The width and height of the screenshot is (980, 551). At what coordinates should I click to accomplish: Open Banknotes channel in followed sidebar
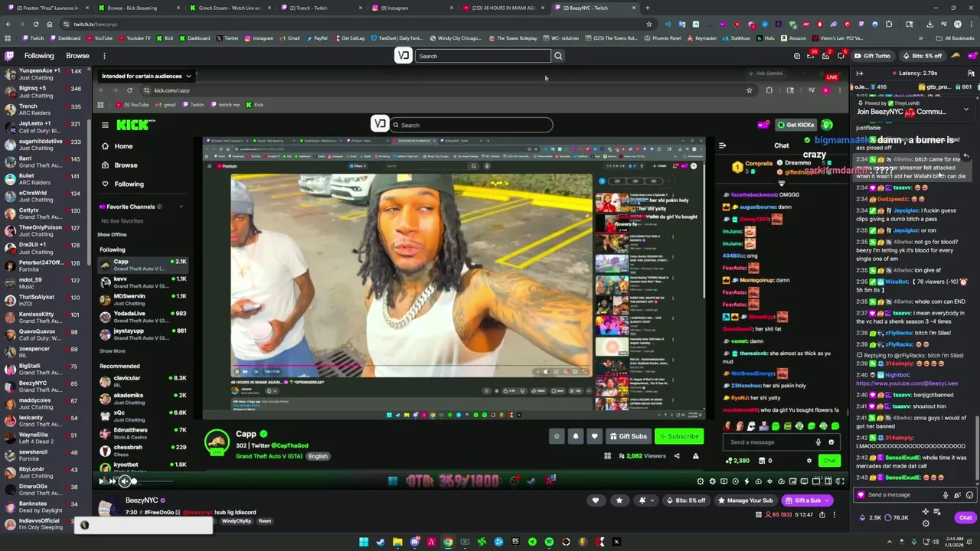point(44,507)
